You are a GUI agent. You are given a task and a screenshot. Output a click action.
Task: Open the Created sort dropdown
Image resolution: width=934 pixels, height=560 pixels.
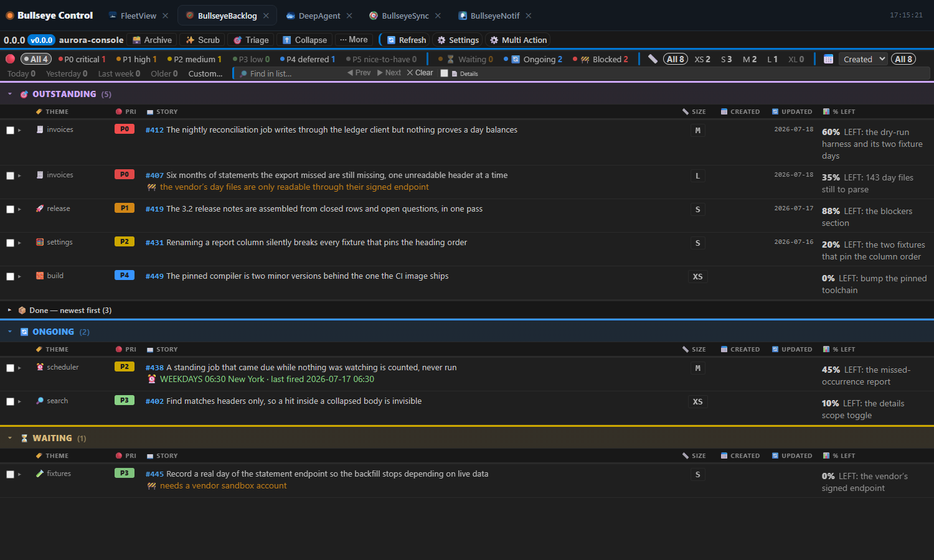(863, 59)
